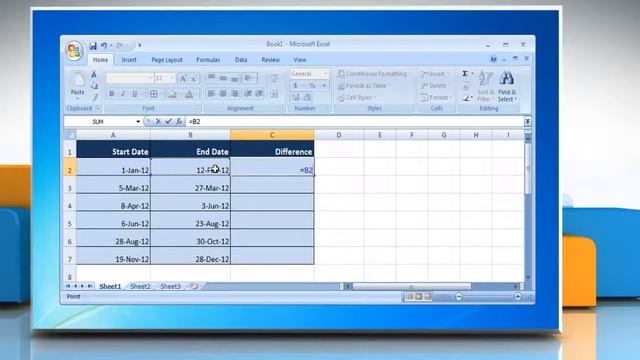Screen dimensions: 640x360
Task: Zoom out with minus on zoom slider
Action: [x=459, y=297]
